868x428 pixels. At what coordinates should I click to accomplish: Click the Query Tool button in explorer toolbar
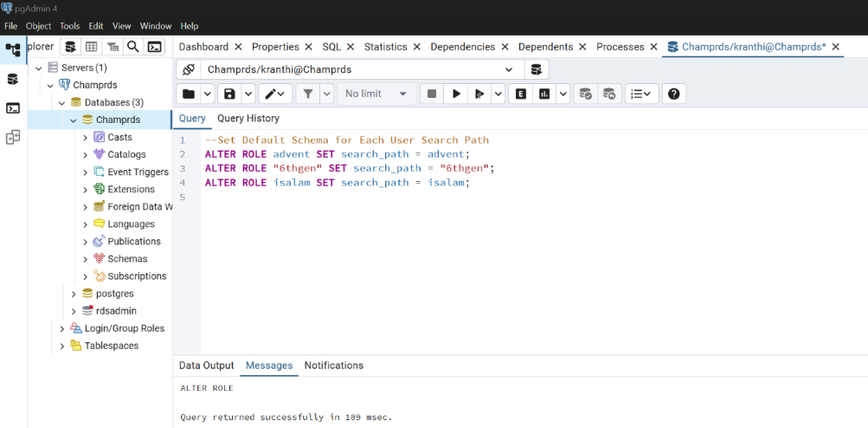click(70, 47)
